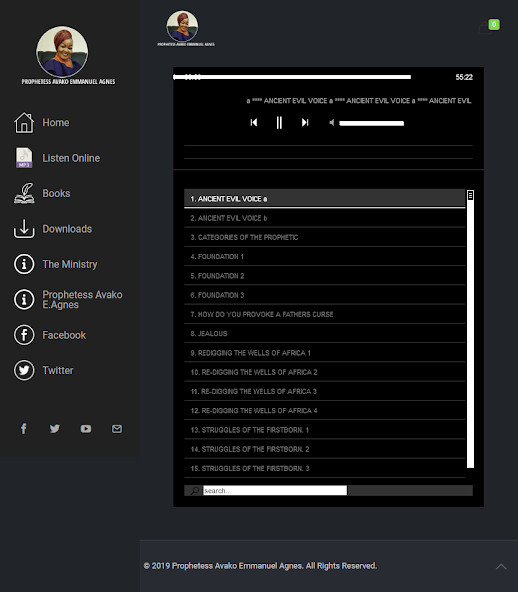518x592 pixels.
Task: Open Facebook menu link
Action: (x=64, y=335)
